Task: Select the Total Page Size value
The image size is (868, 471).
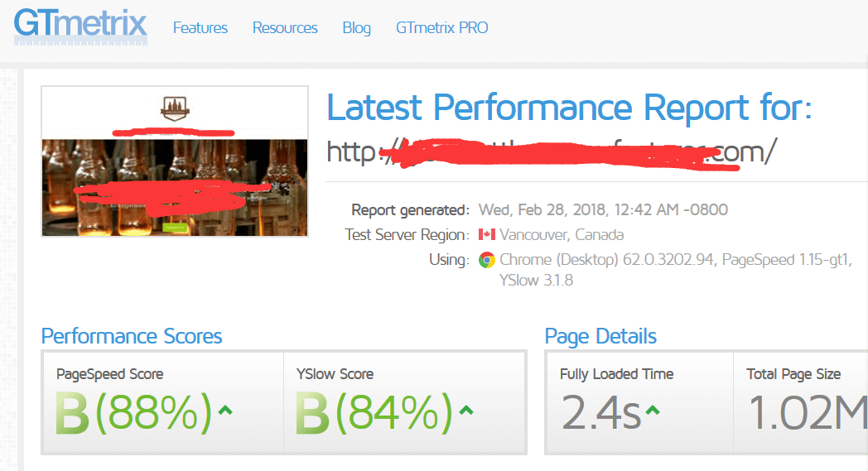Action: (x=808, y=412)
